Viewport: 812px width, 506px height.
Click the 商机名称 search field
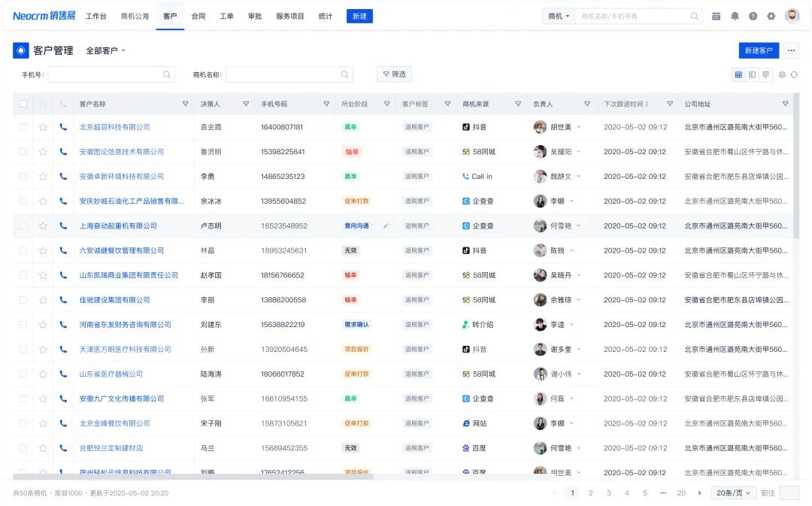tap(289, 74)
